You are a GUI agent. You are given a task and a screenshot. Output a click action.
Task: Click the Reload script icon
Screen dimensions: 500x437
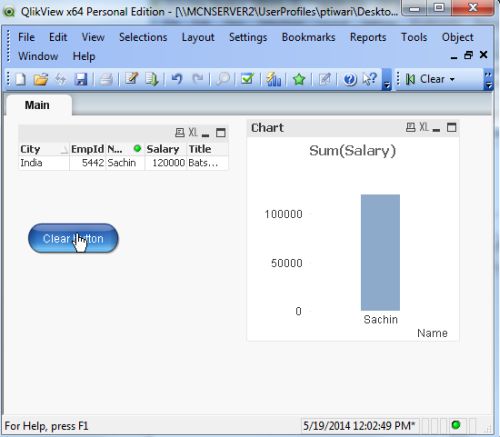point(152,79)
